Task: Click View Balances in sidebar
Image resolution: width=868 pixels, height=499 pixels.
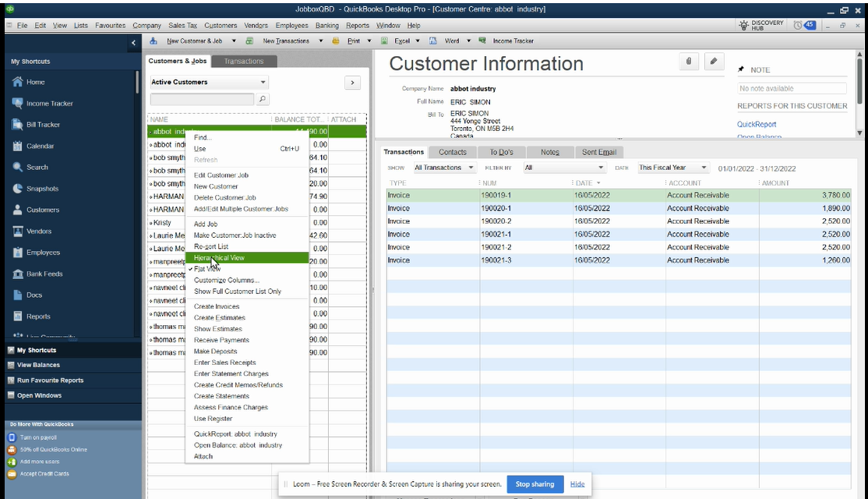Action: [x=38, y=365]
